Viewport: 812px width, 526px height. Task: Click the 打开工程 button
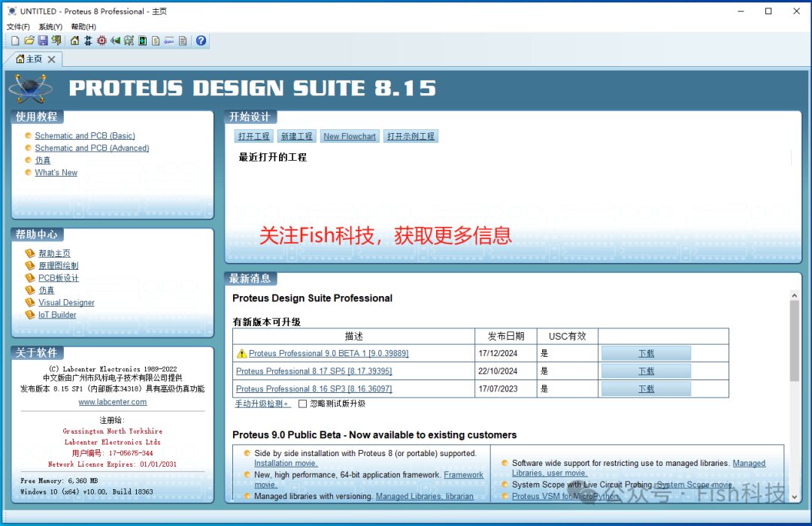click(254, 136)
